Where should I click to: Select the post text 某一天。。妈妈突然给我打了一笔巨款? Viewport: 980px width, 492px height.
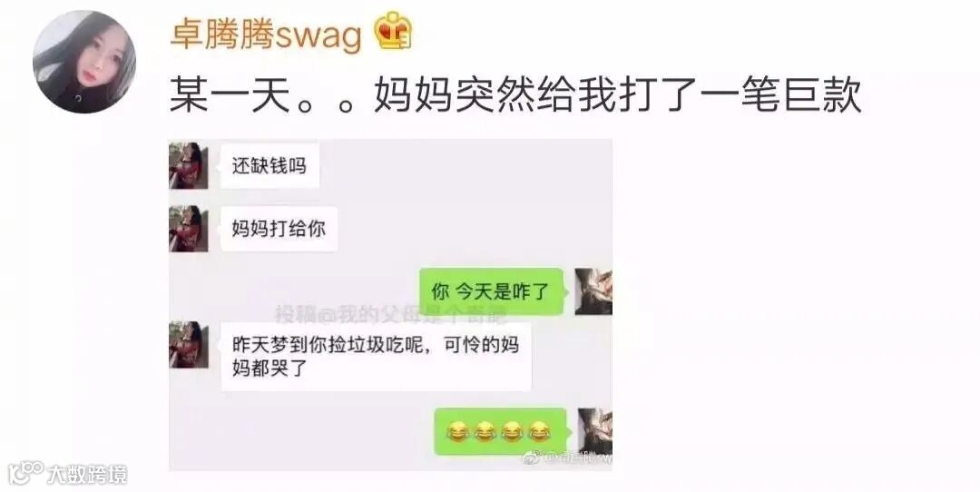[515, 95]
